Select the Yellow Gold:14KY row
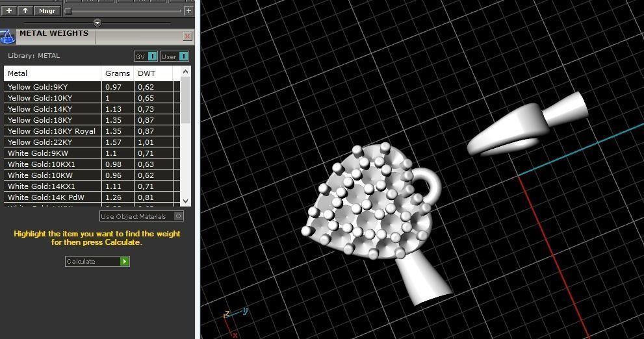Viewport: 644px width, 339px height. coord(92,108)
